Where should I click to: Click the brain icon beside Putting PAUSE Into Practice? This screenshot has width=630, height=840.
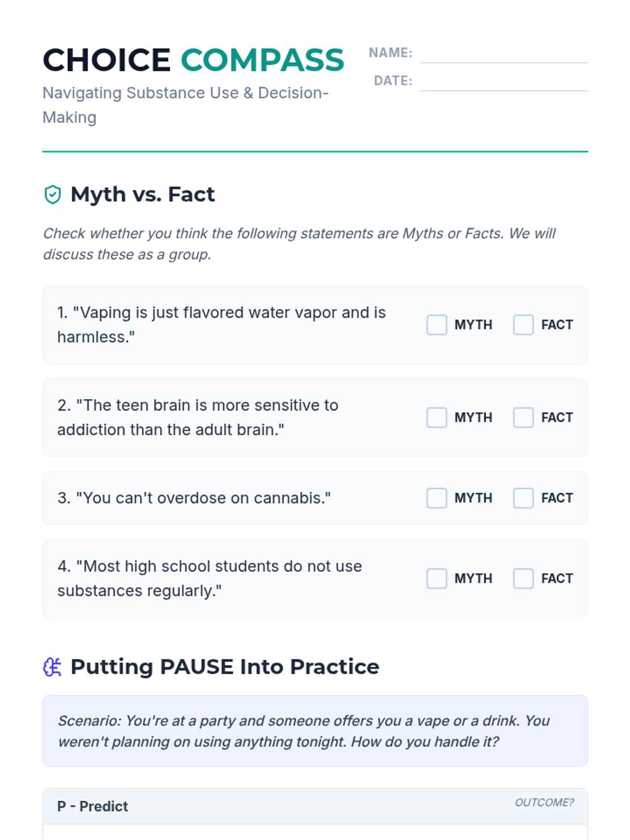pos(52,667)
